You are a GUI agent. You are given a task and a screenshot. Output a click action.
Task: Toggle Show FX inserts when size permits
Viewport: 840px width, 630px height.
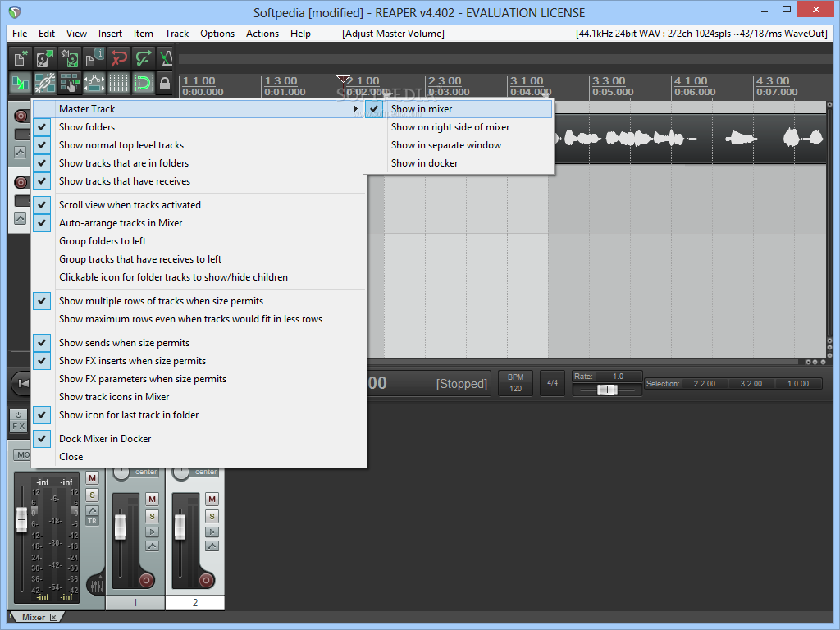(199, 361)
